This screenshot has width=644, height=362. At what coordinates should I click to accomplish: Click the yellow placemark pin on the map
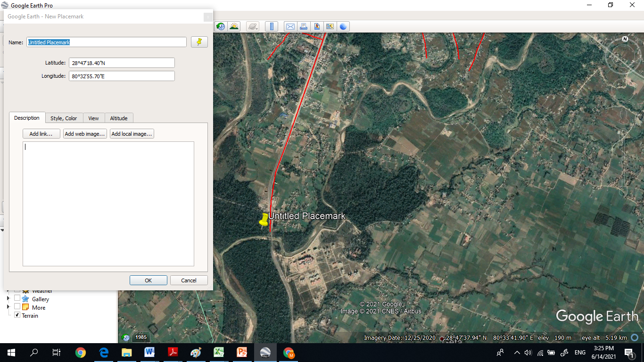coord(264,220)
